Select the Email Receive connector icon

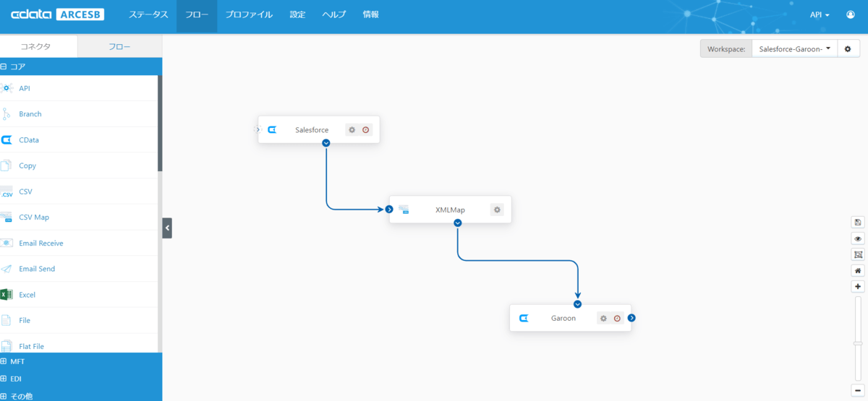click(7, 243)
